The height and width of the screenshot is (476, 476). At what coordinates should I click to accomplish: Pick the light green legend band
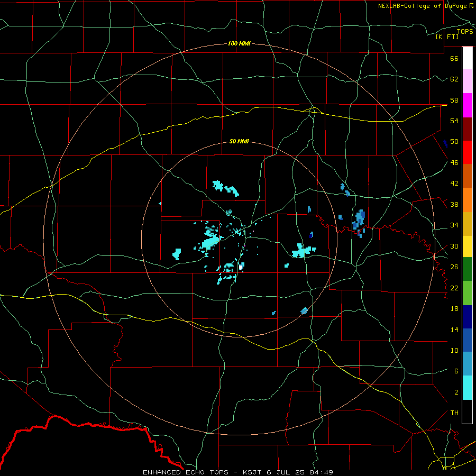[x=467, y=293]
